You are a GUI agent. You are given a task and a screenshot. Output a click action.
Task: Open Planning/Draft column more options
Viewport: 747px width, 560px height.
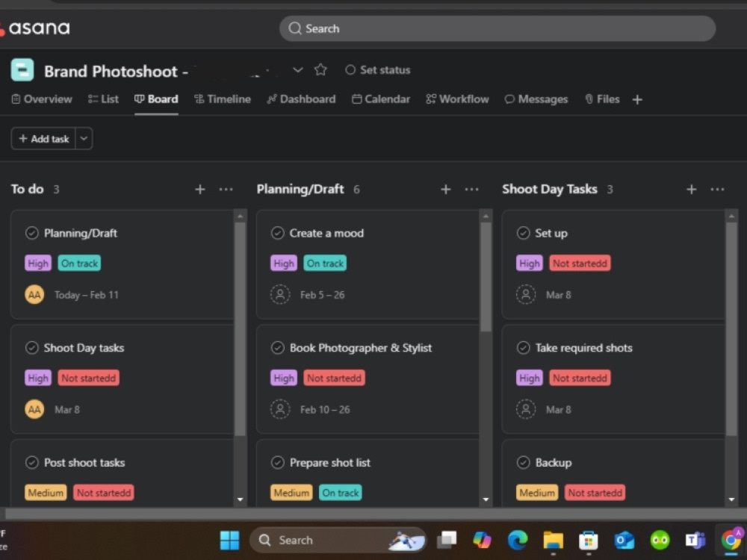(x=471, y=190)
